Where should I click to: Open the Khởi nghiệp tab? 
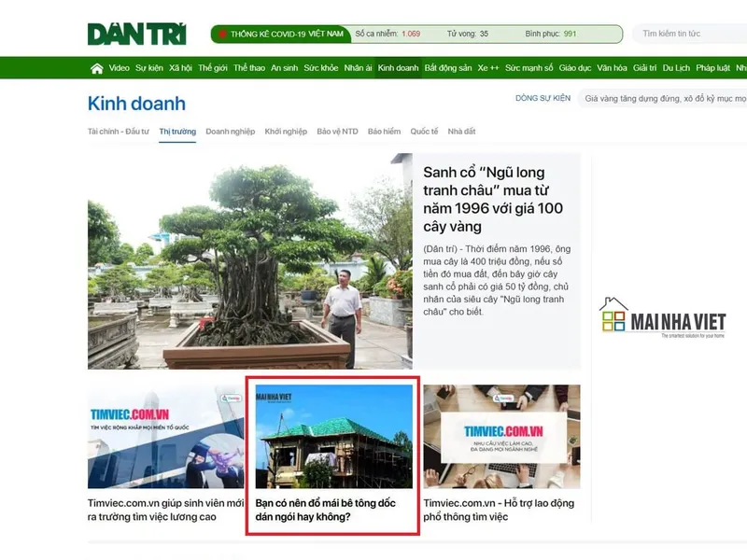pos(286,132)
